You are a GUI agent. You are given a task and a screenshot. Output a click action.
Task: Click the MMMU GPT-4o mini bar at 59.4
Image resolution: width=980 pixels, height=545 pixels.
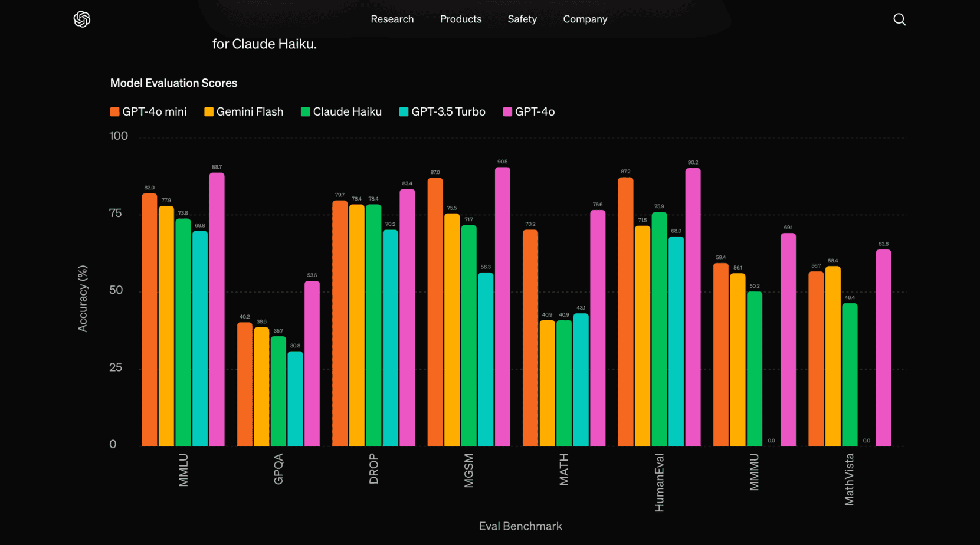[721, 354]
